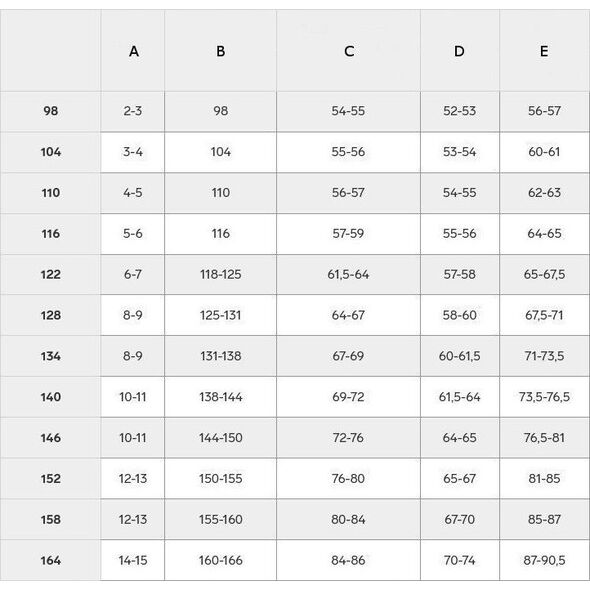Image resolution: width=590 pixels, height=590 pixels.
Task: Select the 2-3 cell in row 98
Action: tap(133, 111)
